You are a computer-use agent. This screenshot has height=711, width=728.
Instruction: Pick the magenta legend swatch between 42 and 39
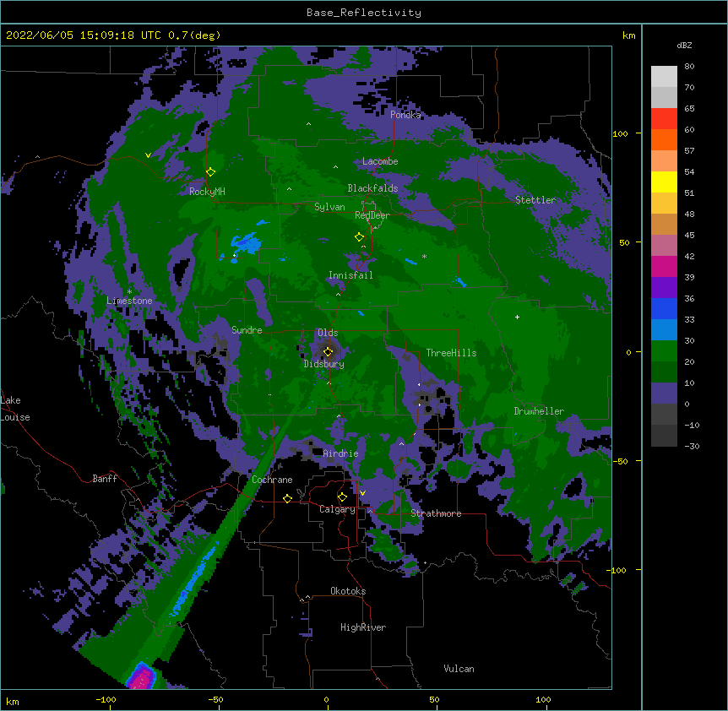(664, 266)
